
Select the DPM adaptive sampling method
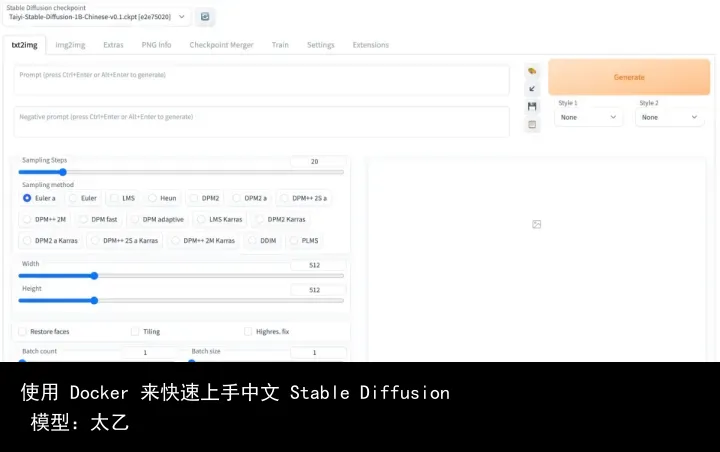(158, 219)
